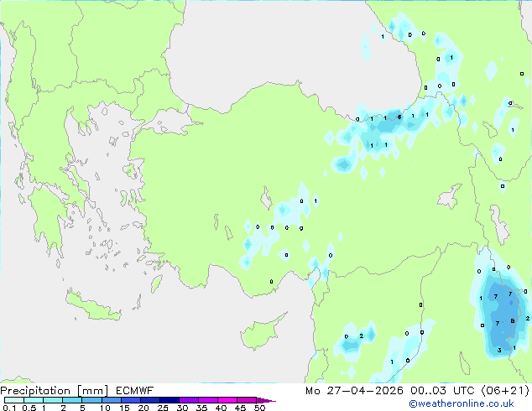Click the '20' legend scale label
The width and height of the screenshot is (532, 411).
pos(143,408)
